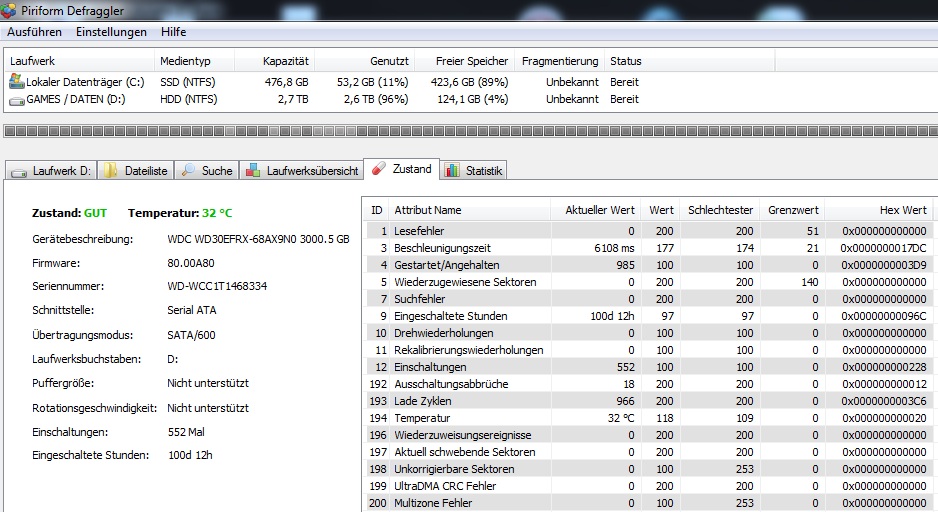Select the Zustand tab
This screenshot has width=938, height=512.
coord(401,169)
